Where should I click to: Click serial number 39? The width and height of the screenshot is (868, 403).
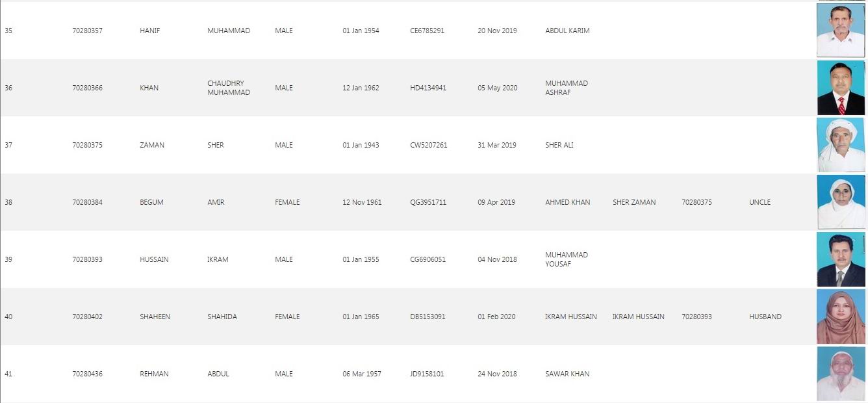point(8,259)
